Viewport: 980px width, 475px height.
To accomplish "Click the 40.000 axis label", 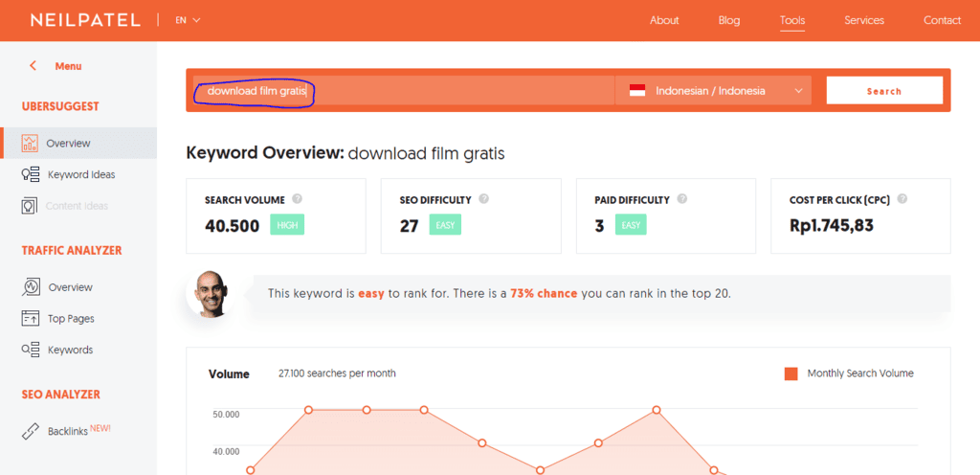I will tap(226, 451).
